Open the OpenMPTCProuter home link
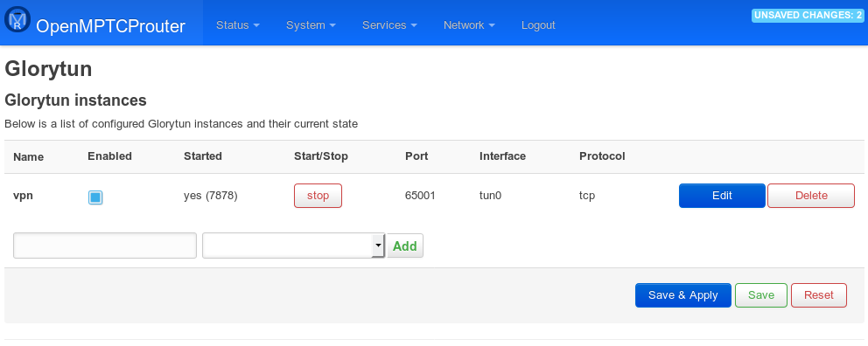 pos(110,25)
